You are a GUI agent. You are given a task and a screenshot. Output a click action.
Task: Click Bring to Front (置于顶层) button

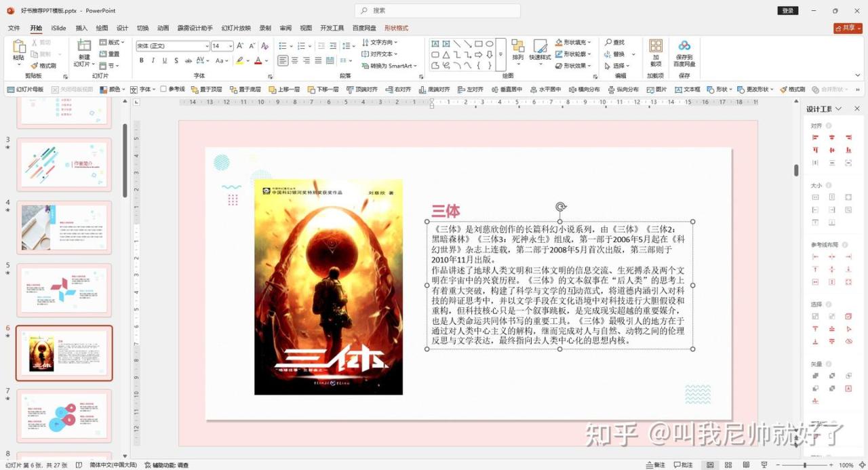[x=207, y=90]
